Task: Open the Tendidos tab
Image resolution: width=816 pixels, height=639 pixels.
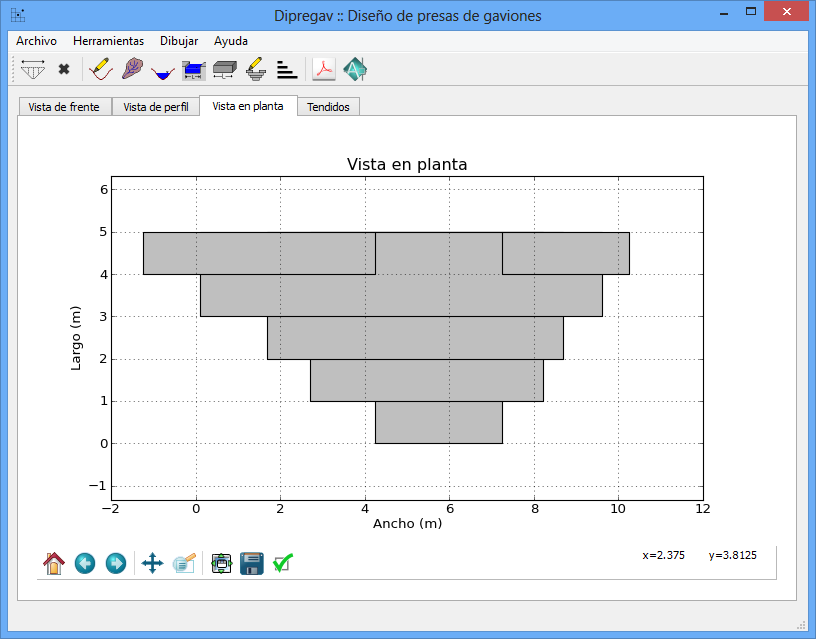Action: [328, 107]
